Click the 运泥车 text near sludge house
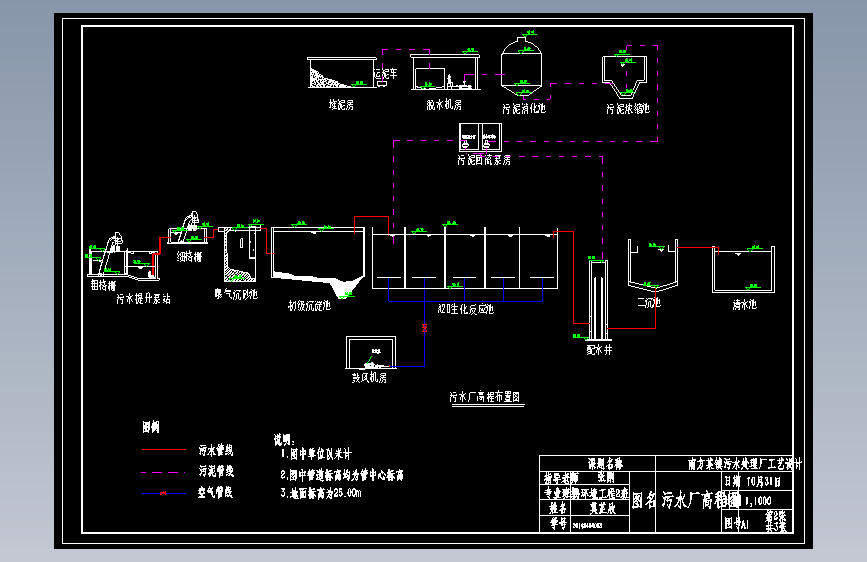The image size is (867, 562). (x=386, y=74)
